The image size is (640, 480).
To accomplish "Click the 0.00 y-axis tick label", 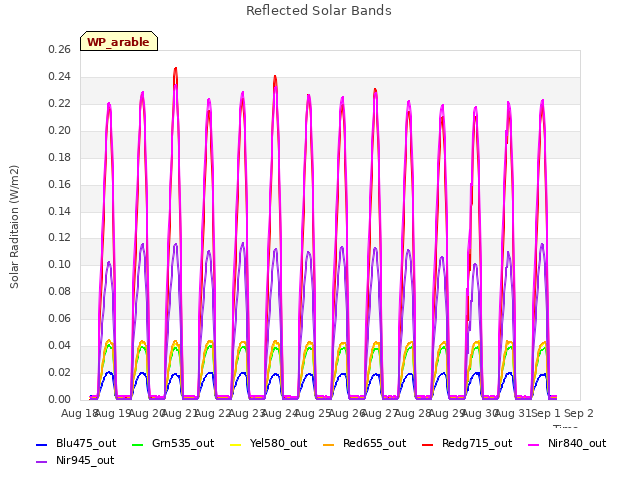I will point(59,399).
